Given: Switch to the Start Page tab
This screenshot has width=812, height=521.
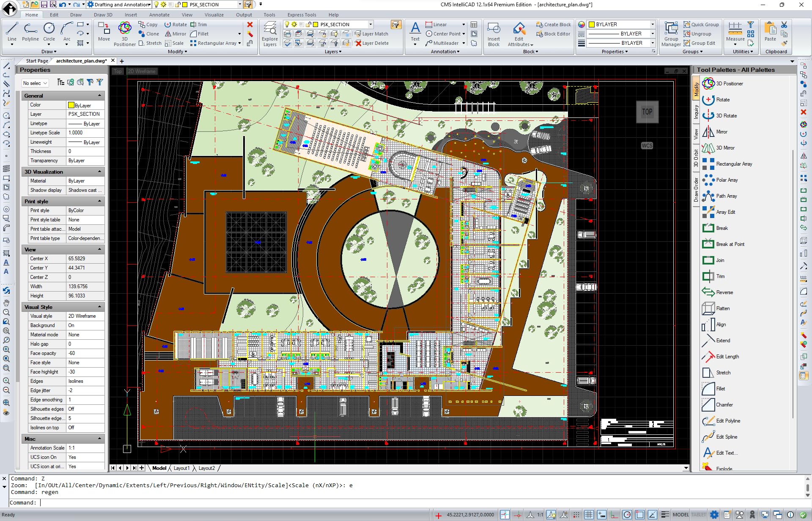Looking at the screenshot, I should 37,61.
